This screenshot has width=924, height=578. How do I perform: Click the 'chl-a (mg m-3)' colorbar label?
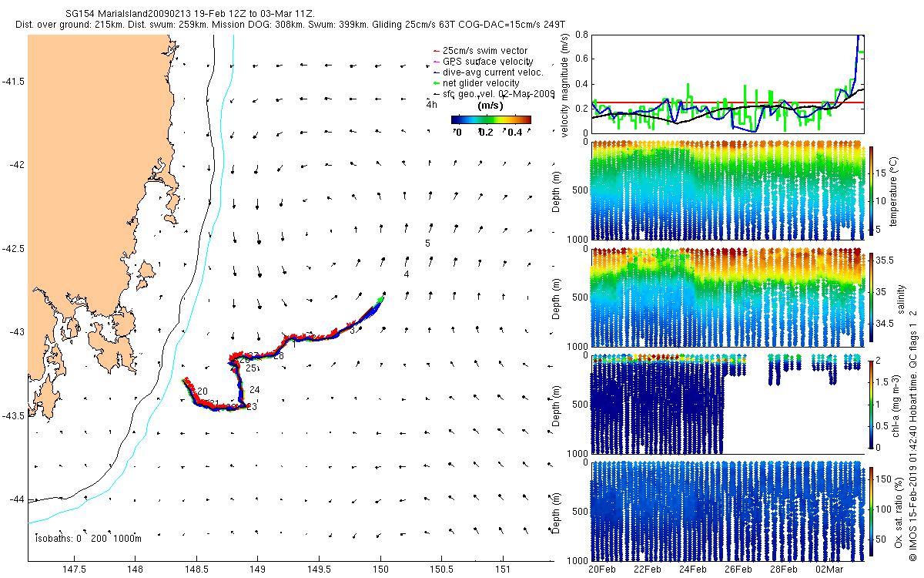click(x=897, y=405)
